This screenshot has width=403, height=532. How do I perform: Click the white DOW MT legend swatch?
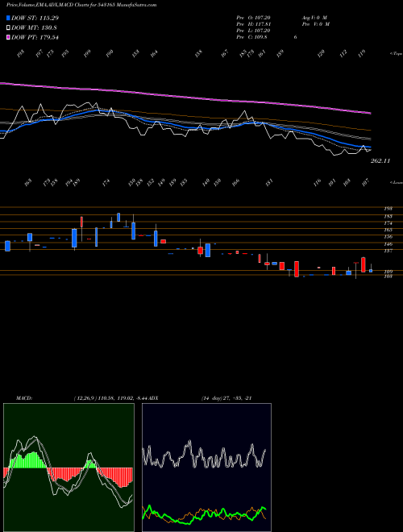pos(9,28)
